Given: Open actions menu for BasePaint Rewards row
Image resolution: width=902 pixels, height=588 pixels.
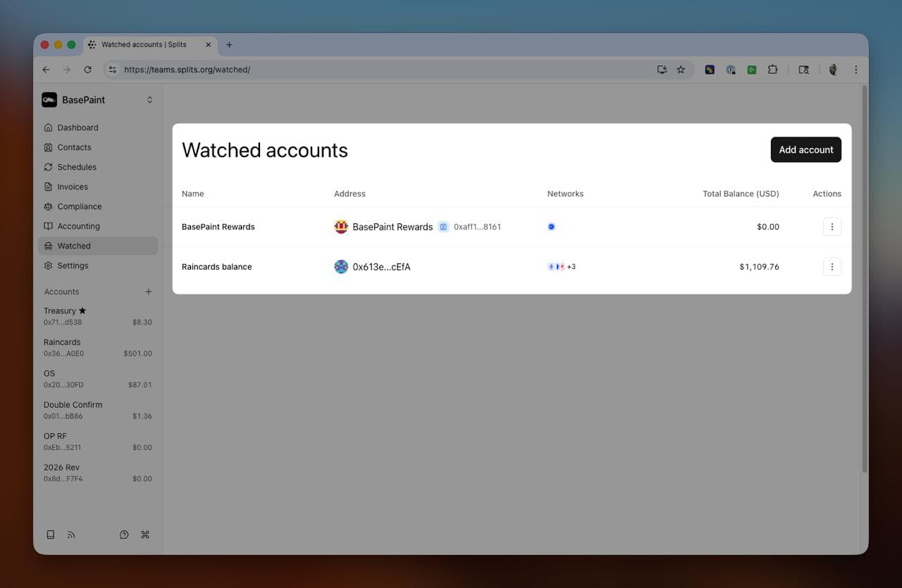Looking at the screenshot, I should click(832, 227).
